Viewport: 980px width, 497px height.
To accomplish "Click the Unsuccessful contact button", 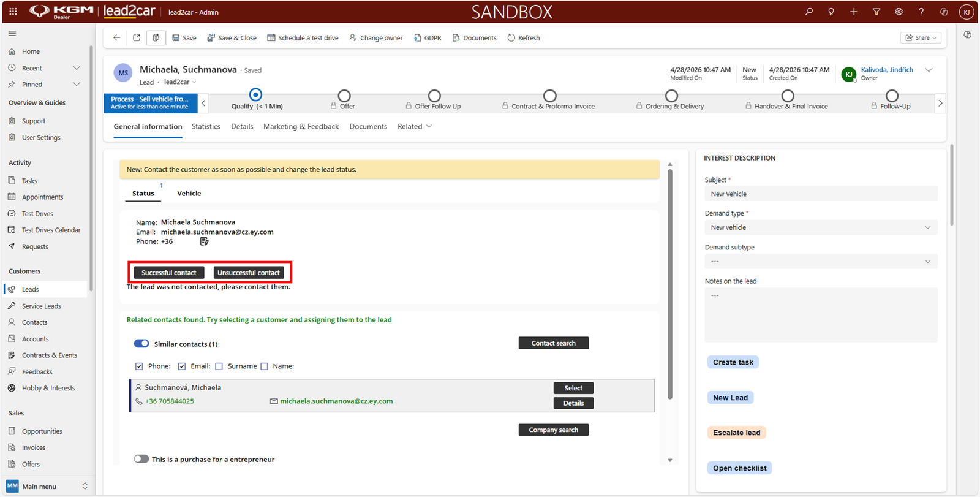I will tap(249, 273).
